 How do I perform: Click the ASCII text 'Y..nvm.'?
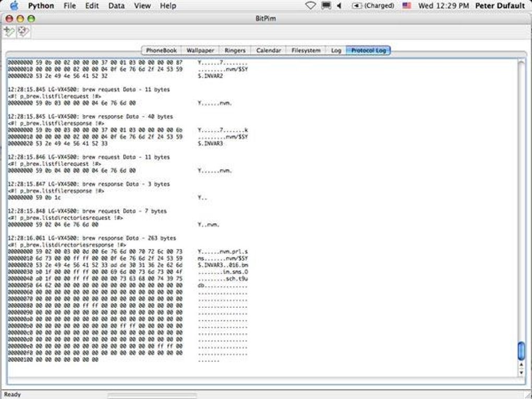click(209, 225)
